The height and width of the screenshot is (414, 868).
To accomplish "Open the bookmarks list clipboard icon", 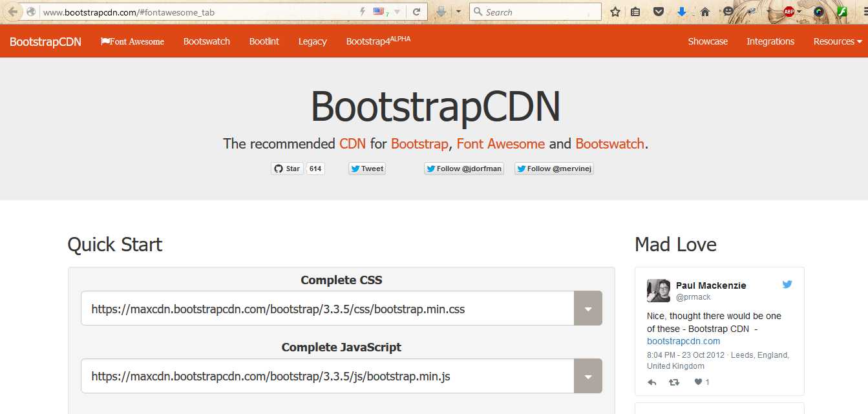I will click(x=635, y=12).
